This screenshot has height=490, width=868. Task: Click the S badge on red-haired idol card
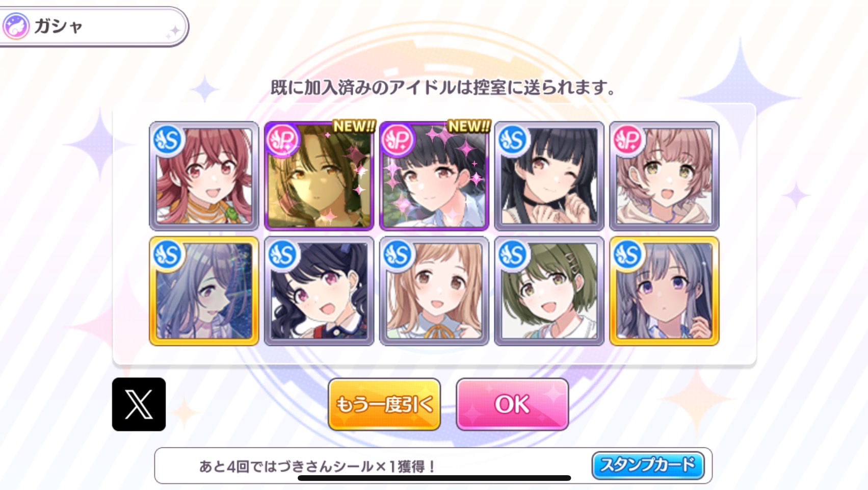168,140
